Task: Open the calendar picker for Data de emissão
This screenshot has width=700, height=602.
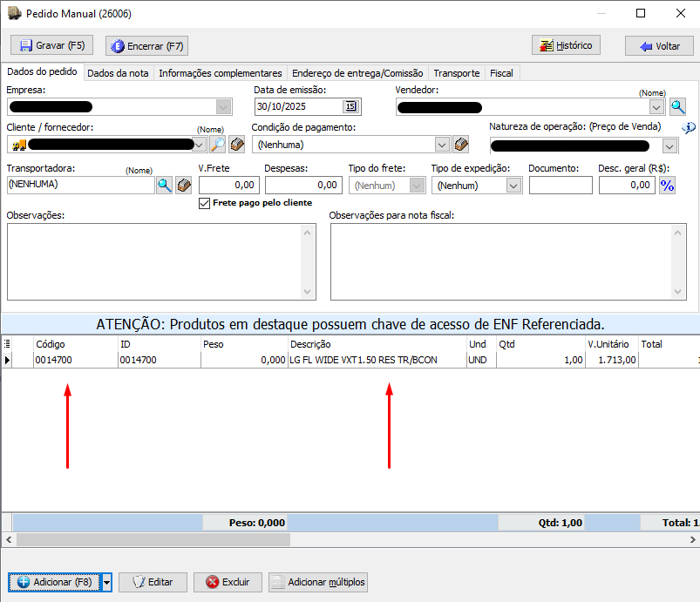Action: click(x=350, y=107)
